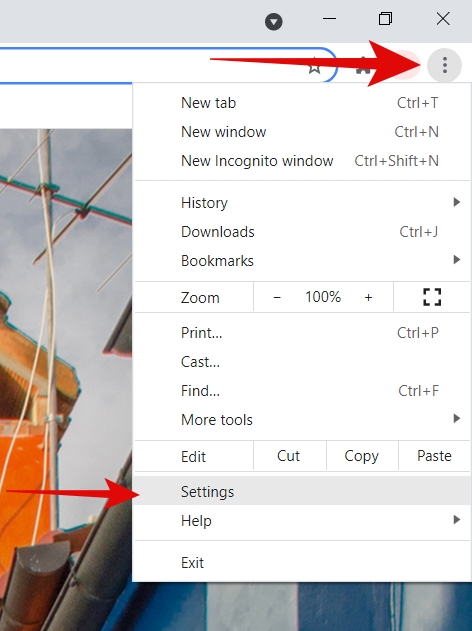Expand the History submenu
This screenshot has width=472, height=631.
(302, 202)
